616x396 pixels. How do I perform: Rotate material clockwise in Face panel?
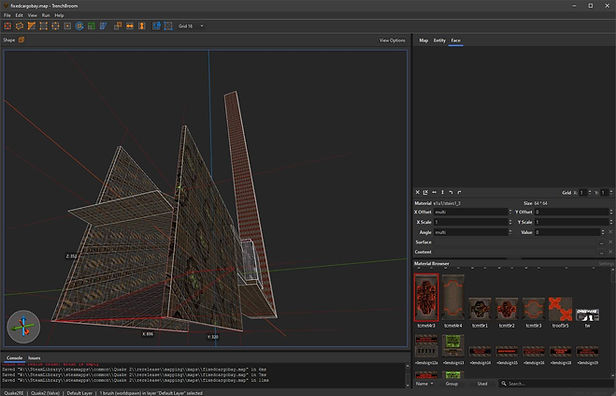[x=459, y=192]
